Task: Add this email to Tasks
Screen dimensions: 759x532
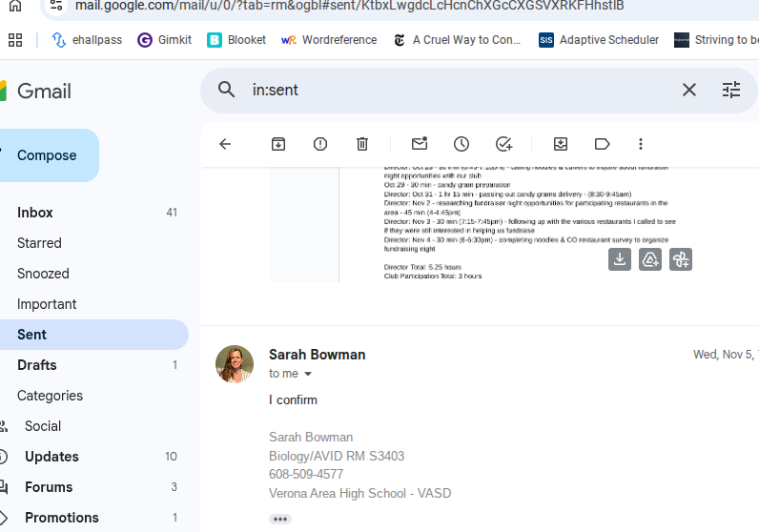Action: point(503,144)
